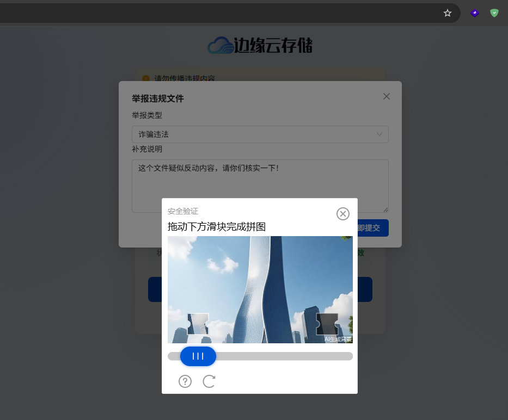Click the 安全验证 label

(183, 211)
